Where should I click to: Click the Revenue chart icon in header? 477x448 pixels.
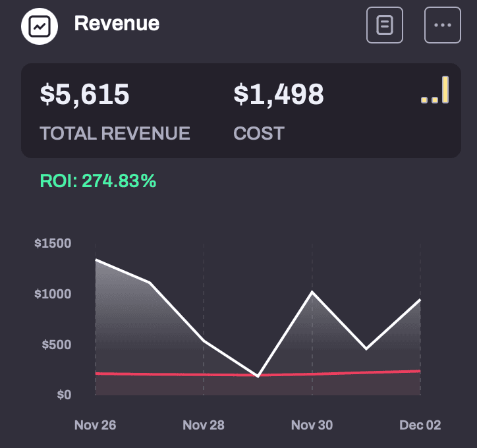40,26
